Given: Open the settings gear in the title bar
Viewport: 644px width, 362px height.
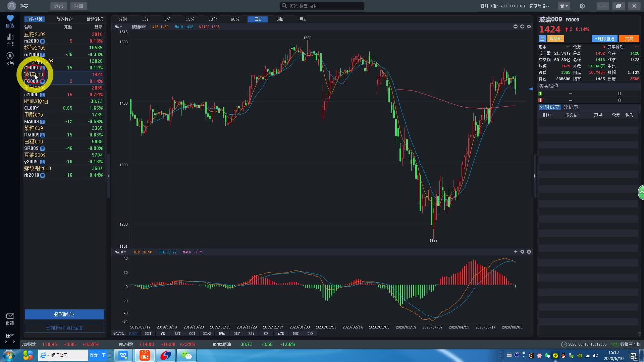Looking at the screenshot, I should pyautogui.click(x=582, y=6).
